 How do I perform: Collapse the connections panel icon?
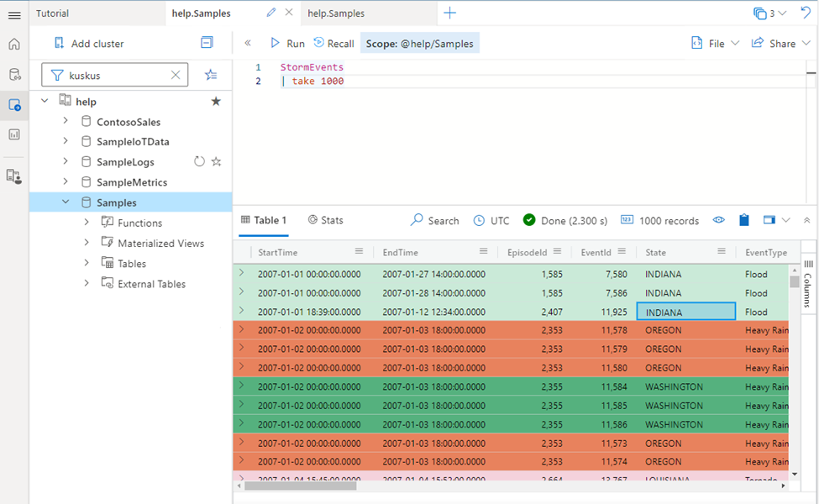(x=207, y=43)
